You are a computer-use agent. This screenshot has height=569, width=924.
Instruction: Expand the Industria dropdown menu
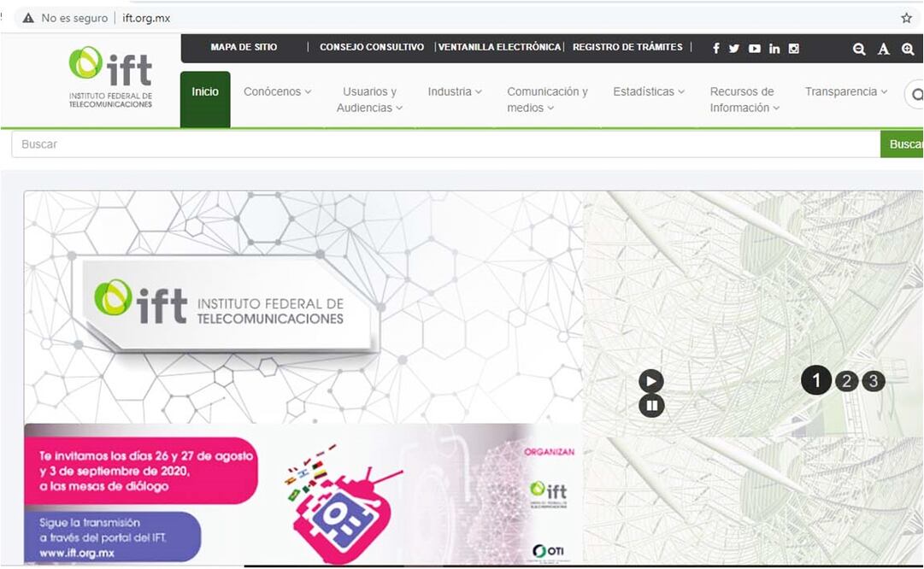(455, 91)
